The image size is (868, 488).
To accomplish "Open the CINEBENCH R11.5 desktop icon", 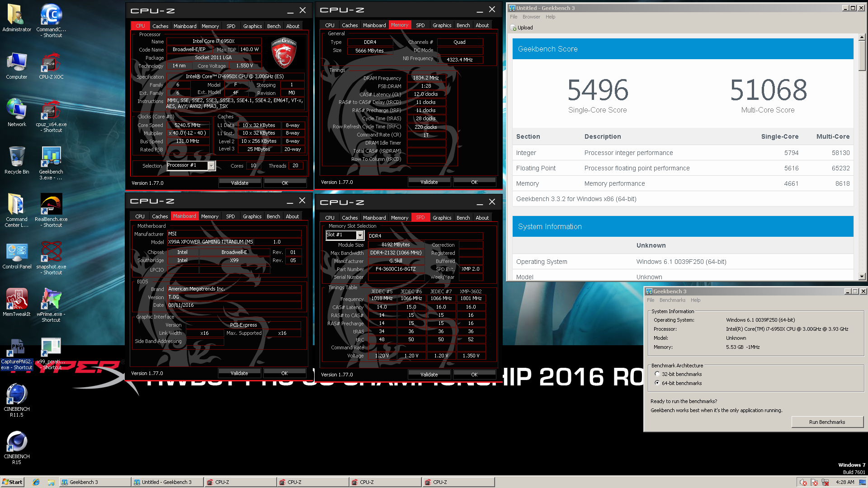I will coord(17,400).
